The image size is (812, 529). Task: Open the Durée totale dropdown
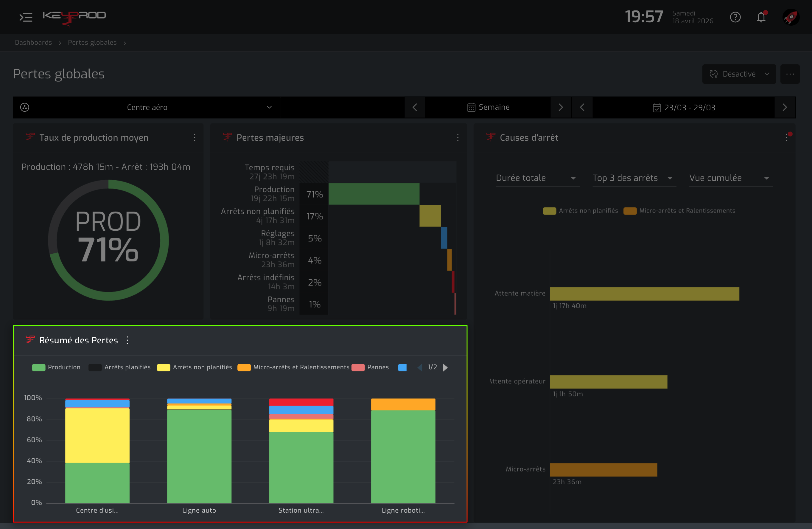pyautogui.click(x=538, y=178)
